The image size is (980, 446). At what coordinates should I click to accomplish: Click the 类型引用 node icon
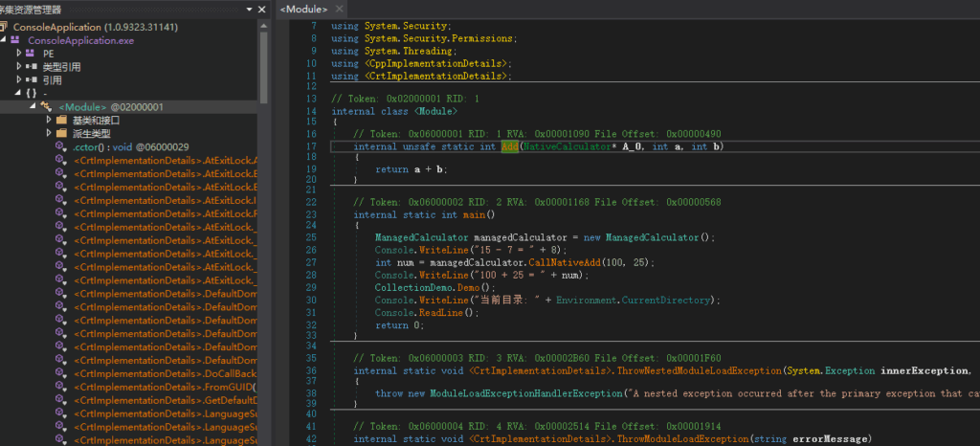click(x=31, y=67)
